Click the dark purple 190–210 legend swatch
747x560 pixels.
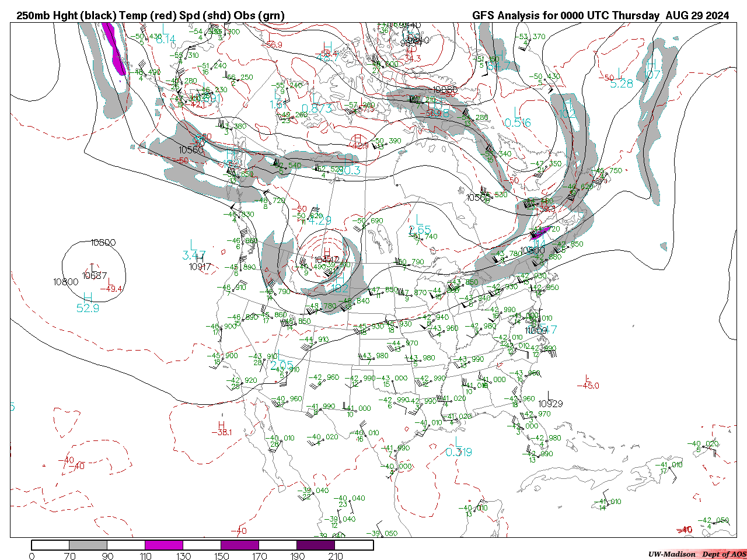(316, 545)
